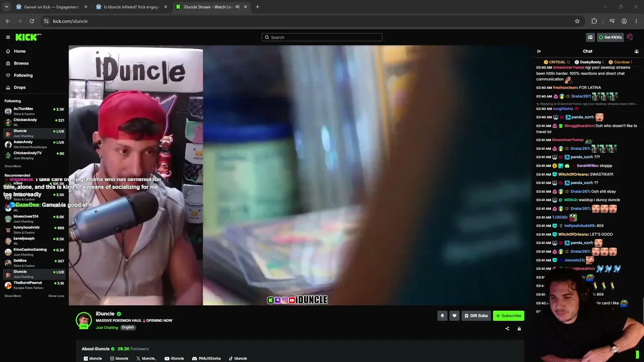
Task: Open the Discord link PA6JXSzxha
Action: point(206,358)
